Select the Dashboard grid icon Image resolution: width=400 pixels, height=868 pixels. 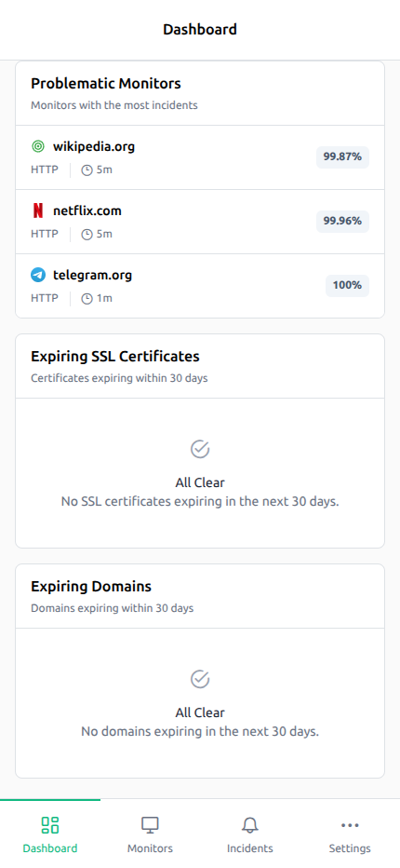click(50, 825)
